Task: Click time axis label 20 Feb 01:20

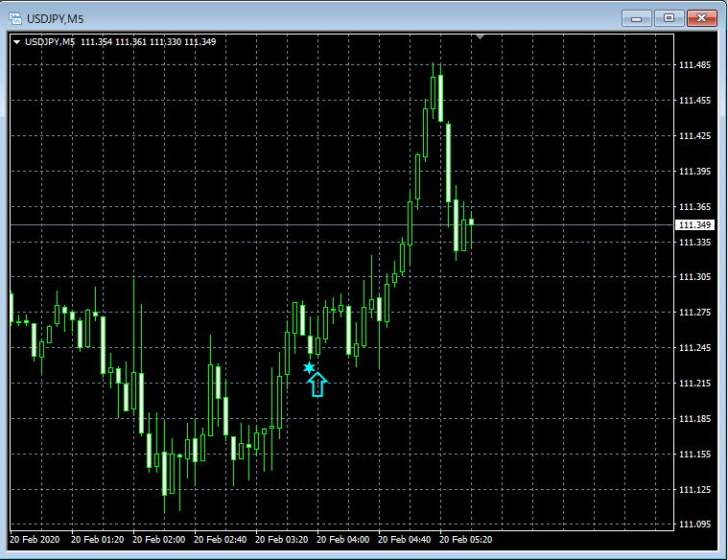Action: click(98, 540)
